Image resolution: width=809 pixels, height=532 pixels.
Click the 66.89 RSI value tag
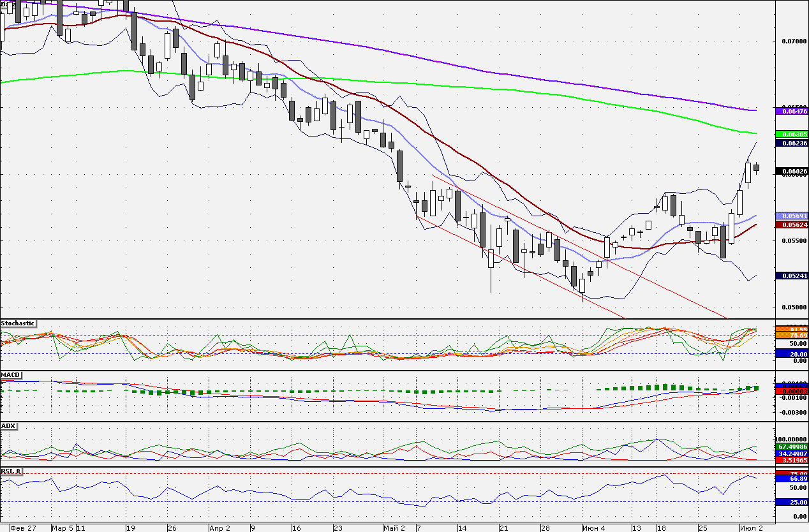click(792, 478)
